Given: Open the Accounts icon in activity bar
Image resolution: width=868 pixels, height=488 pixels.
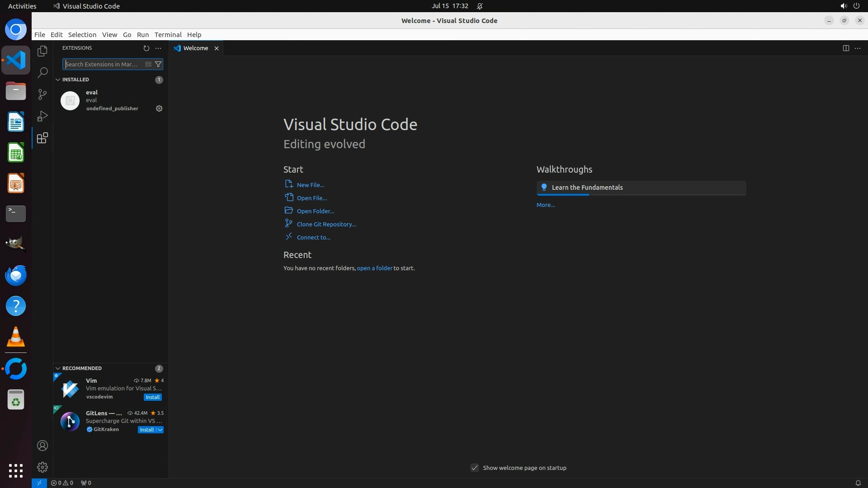Looking at the screenshot, I should pos(42,446).
